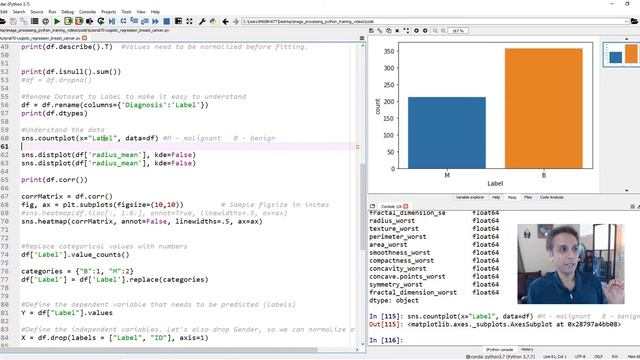This screenshot has width=640, height=360.
Task: Stop debugging with the blue square icon
Action: (167, 21)
